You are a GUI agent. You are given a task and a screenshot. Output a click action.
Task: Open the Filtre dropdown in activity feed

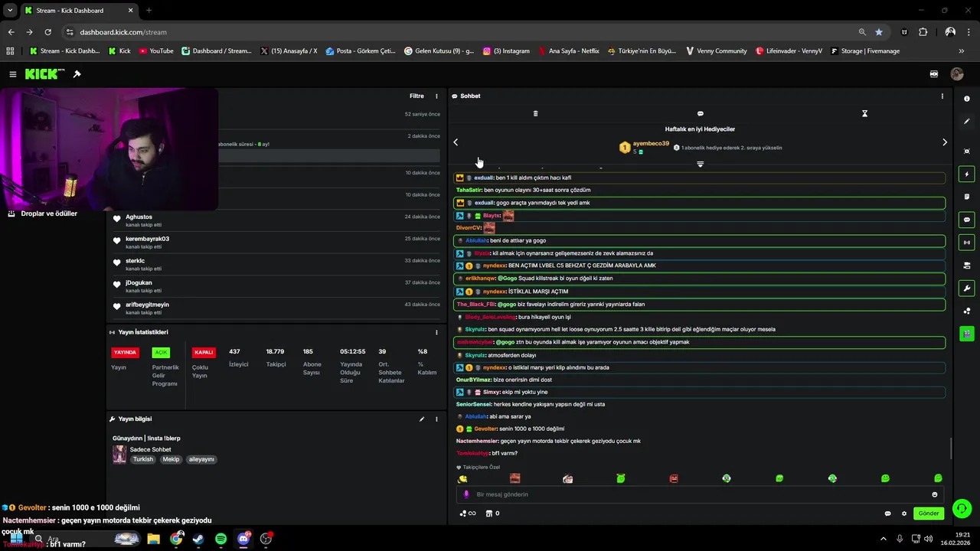(x=416, y=96)
